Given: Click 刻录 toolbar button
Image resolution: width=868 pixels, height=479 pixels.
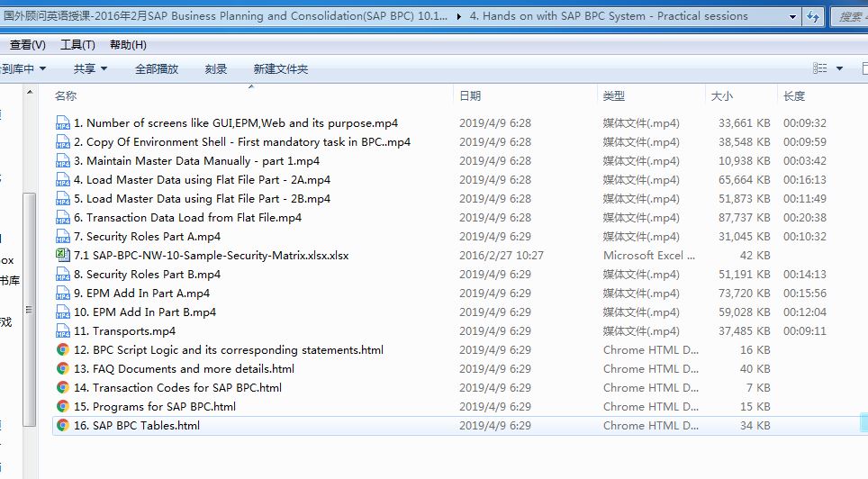Looking at the screenshot, I should pos(216,68).
